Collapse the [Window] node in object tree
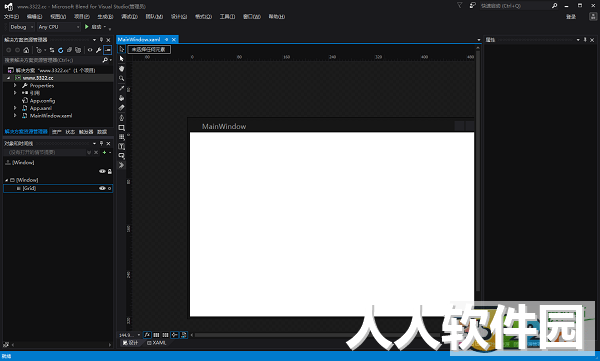Screen dimensions: 600x361 (7, 180)
